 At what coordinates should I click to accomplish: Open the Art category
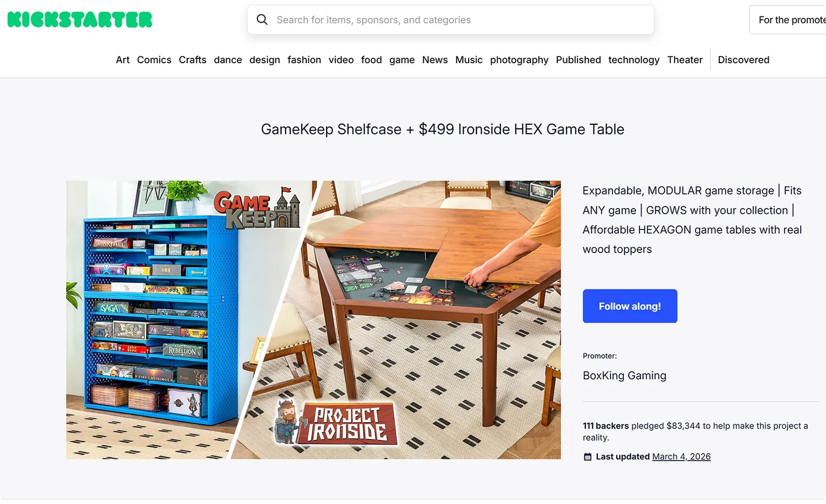point(123,60)
